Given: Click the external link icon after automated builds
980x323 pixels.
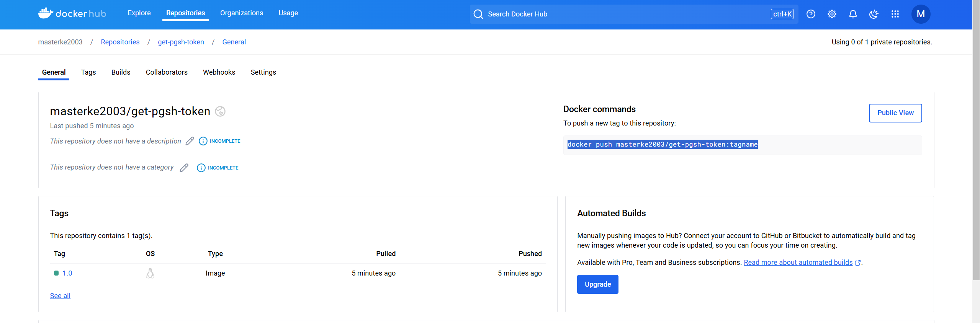Looking at the screenshot, I should tap(858, 263).
